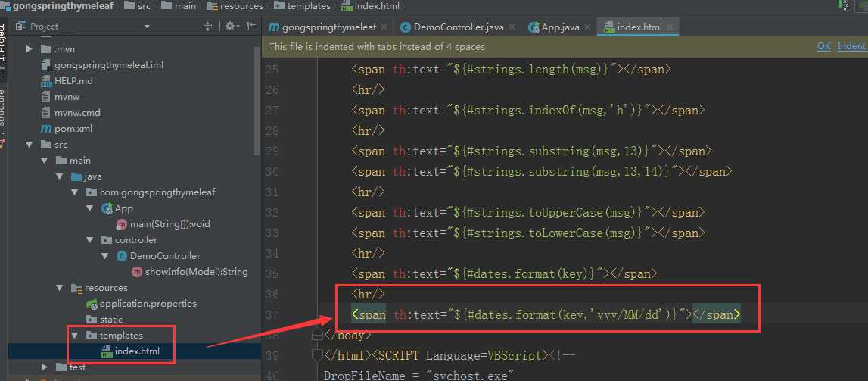Viewport: 868px width, 381px height.
Task: Select the index.html editor tab
Action: (637, 27)
